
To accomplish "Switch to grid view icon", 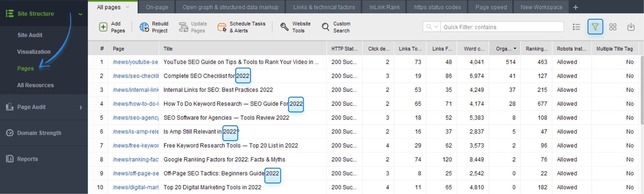I will tap(613, 27).
